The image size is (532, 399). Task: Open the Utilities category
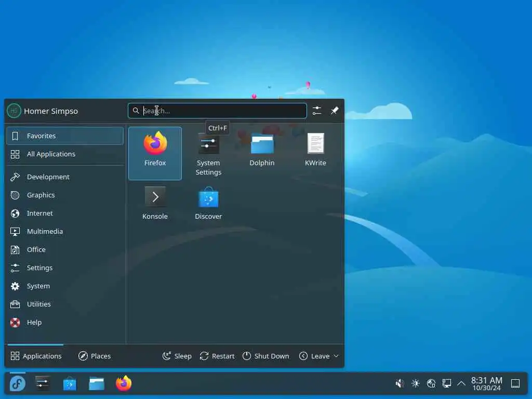(x=65, y=304)
